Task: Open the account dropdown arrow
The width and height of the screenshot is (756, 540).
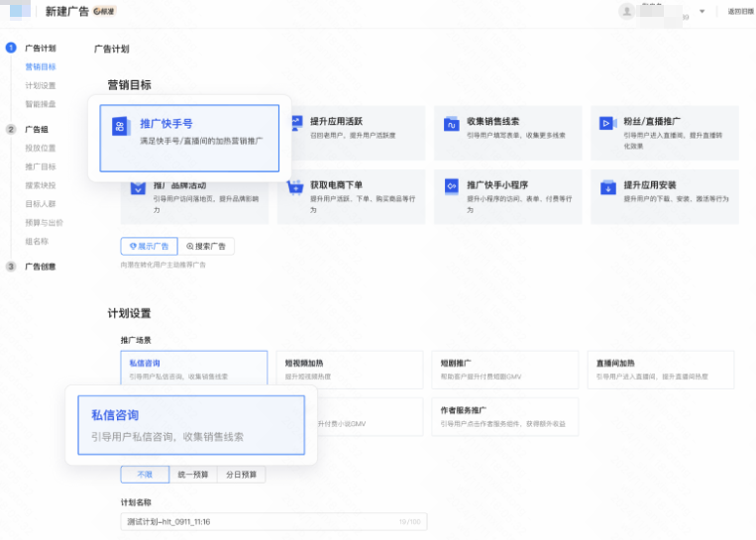Action: tap(702, 11)
